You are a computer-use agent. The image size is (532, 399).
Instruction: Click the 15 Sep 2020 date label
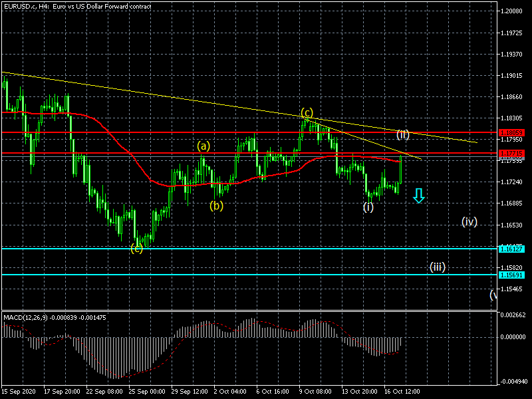click(x=20, y=392)
